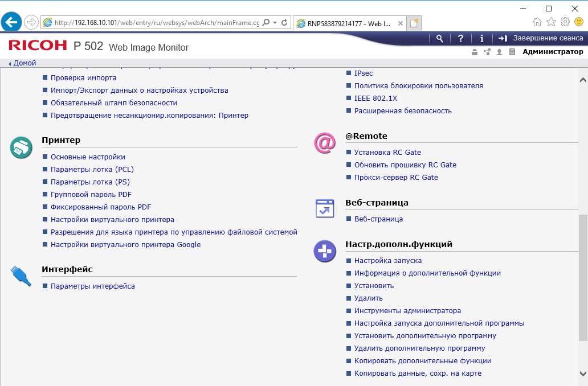Click the Настр.дополн.функций plus icon

point(325,251)
